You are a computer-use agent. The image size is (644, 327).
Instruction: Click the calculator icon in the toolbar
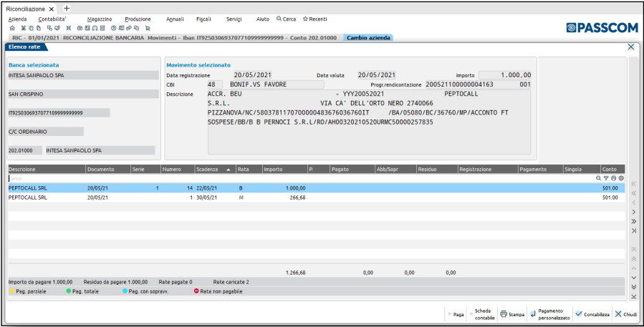(x=102, y=28)
